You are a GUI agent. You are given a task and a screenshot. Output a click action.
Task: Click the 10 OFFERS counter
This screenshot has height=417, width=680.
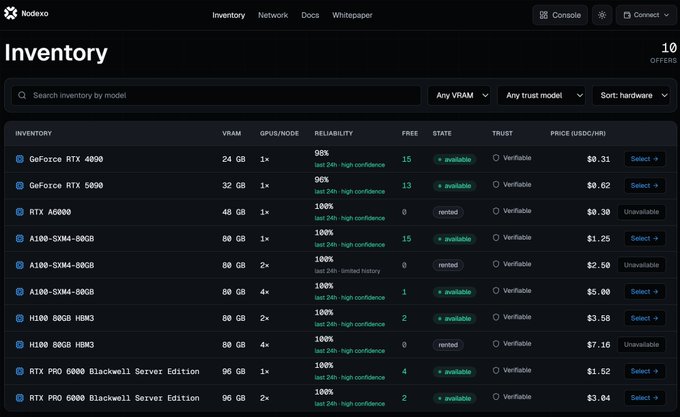click(664, 52)
